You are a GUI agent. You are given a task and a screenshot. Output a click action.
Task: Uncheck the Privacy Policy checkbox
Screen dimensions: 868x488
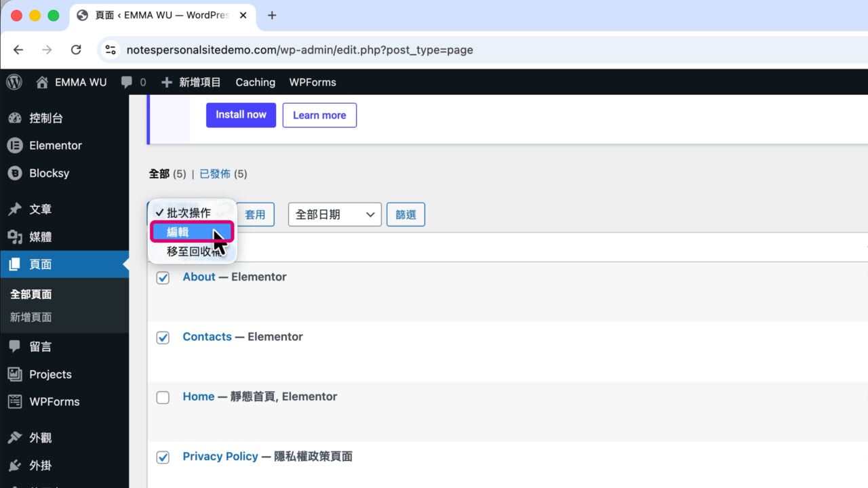click(x=163, y=457)
